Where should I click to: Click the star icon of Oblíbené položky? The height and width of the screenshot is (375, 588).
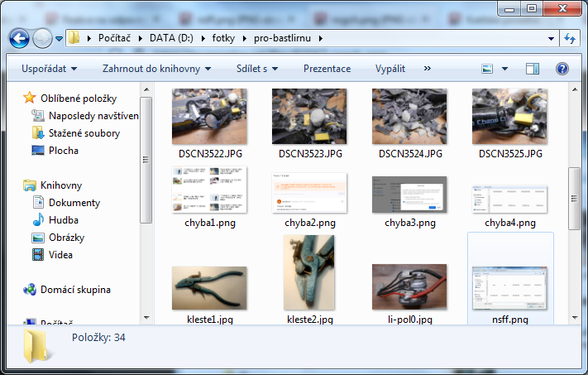(30, 98)
